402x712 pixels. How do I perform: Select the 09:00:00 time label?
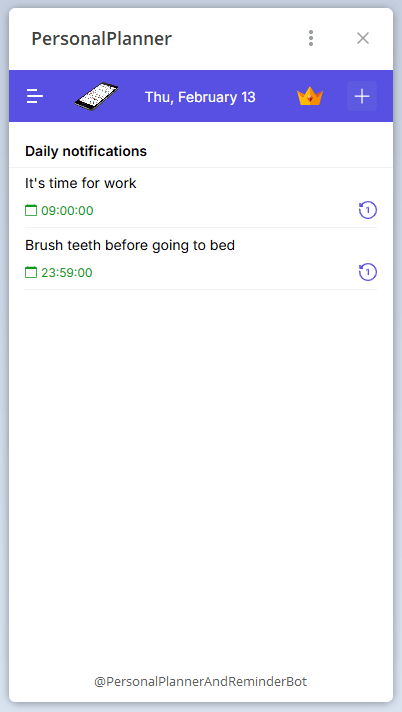[67, 211]
